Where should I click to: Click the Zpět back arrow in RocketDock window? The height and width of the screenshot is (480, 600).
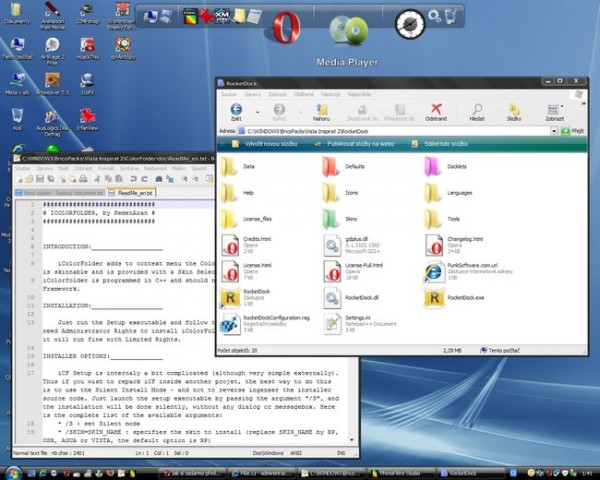pos(236,113)
